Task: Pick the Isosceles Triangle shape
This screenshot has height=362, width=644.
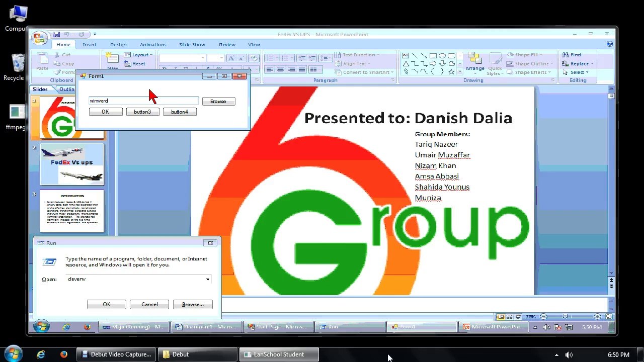Action: pos(406,64)
